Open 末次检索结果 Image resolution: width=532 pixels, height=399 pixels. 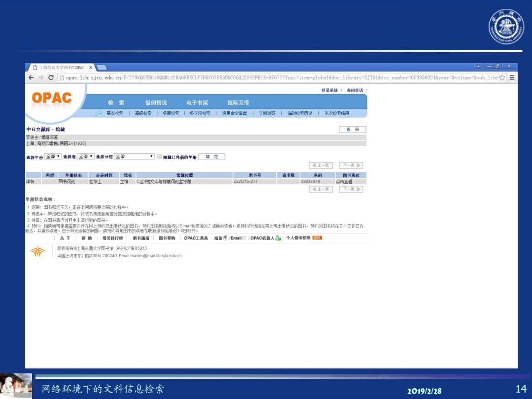pyautogui.click(x=336, y=113)
